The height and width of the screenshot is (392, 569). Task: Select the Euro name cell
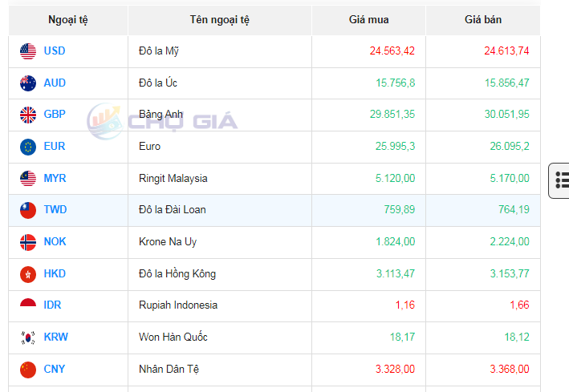[x=220, y=147]
